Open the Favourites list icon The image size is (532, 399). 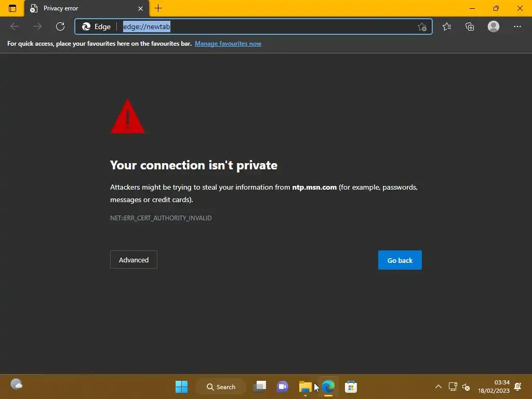[x=447, y=26]
